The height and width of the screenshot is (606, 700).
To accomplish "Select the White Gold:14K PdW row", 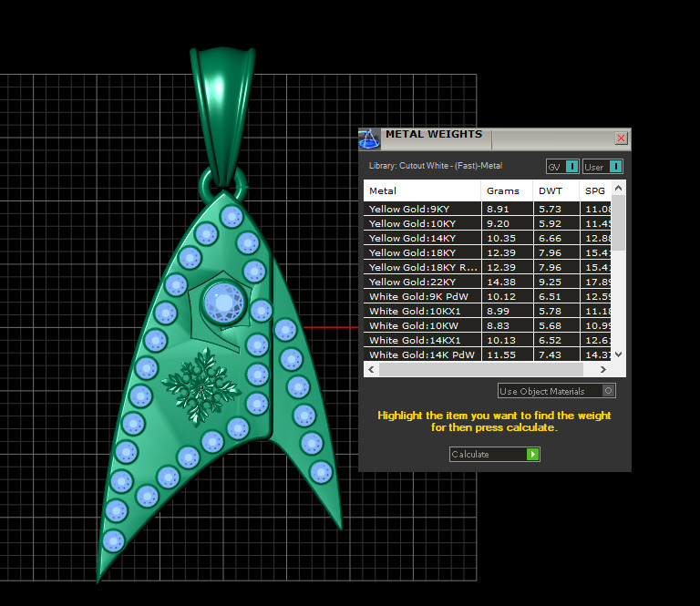I will [488, 354].
